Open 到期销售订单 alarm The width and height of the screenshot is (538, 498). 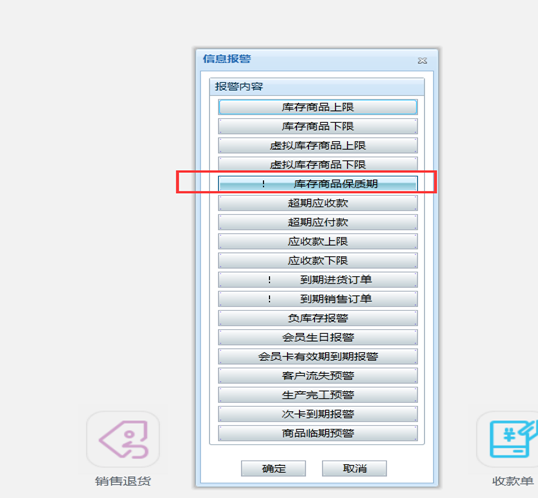(x=318, y=299)
